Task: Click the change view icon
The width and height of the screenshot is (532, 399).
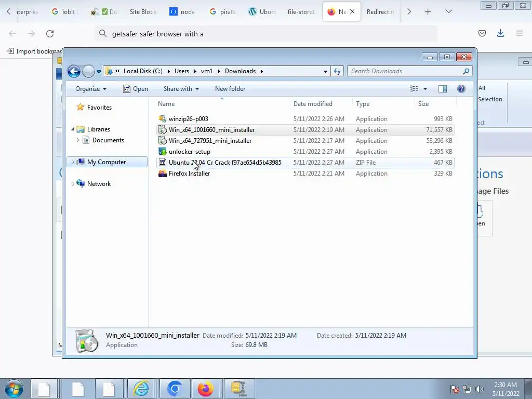Action: click(x=414, y=89)
